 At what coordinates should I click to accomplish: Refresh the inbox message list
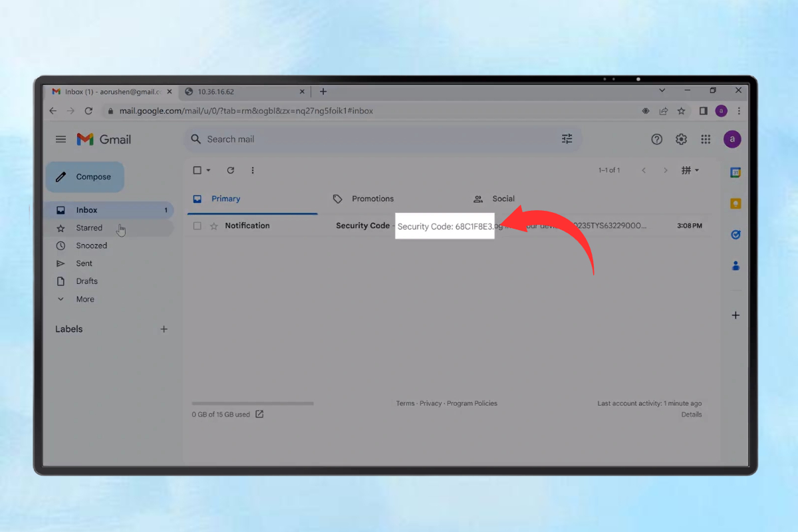click(231, 170)
